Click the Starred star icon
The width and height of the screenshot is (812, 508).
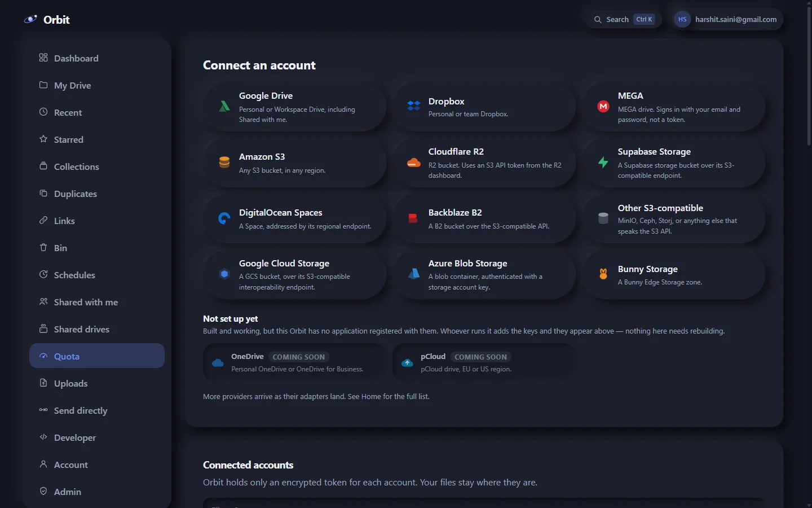[x=43, y=139]
